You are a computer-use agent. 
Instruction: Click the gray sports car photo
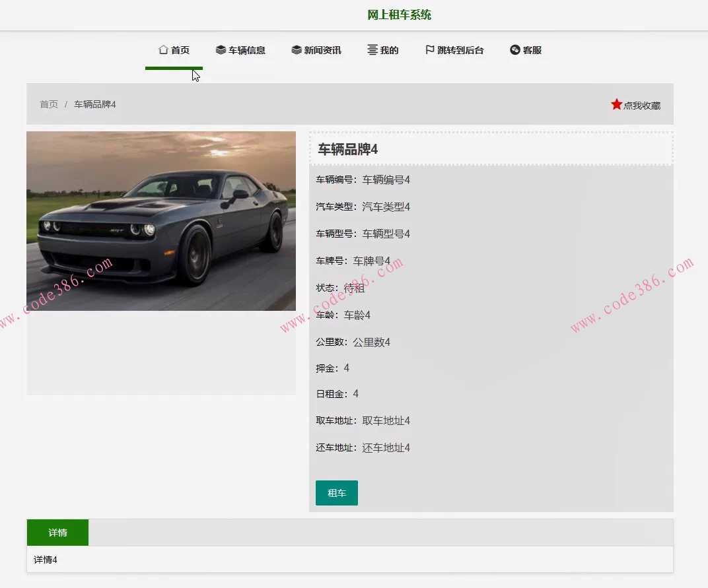coord(160,220)
